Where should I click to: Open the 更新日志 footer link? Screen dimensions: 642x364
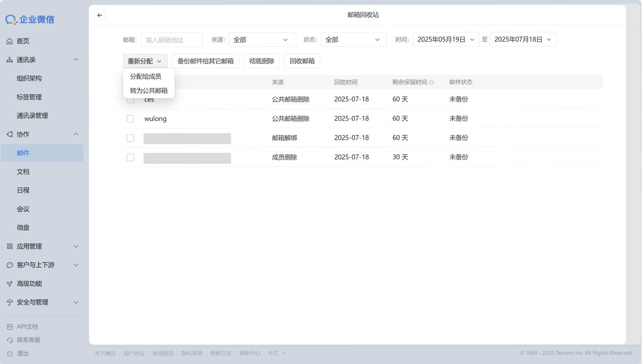221,353
